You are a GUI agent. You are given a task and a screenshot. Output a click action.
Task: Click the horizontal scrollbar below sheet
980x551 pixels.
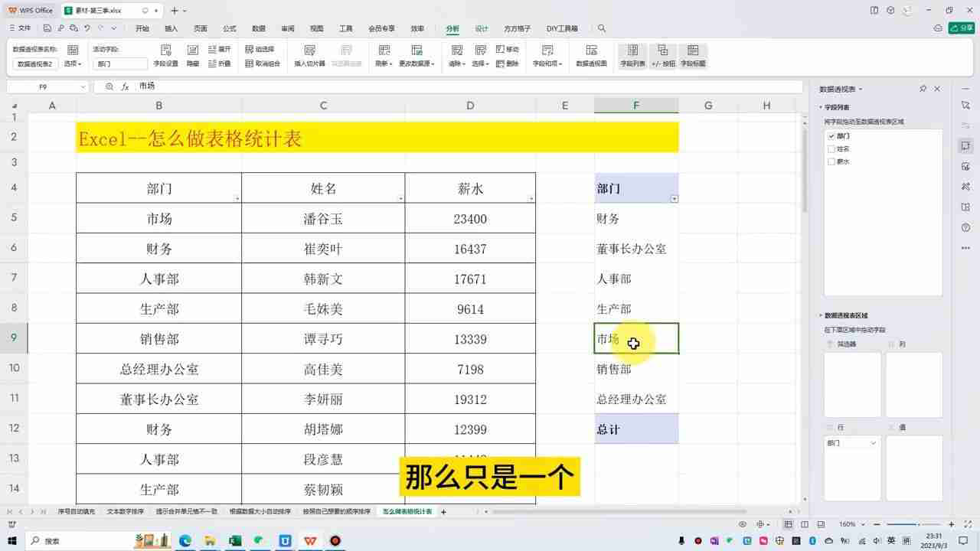coord(619,511)
